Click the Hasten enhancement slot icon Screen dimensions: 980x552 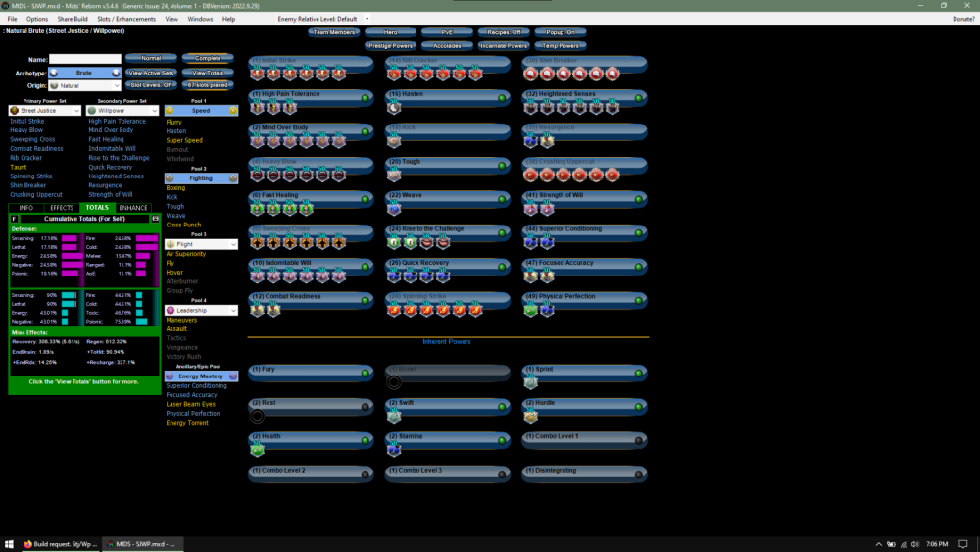pyautogui.click(x=394, y=107)
